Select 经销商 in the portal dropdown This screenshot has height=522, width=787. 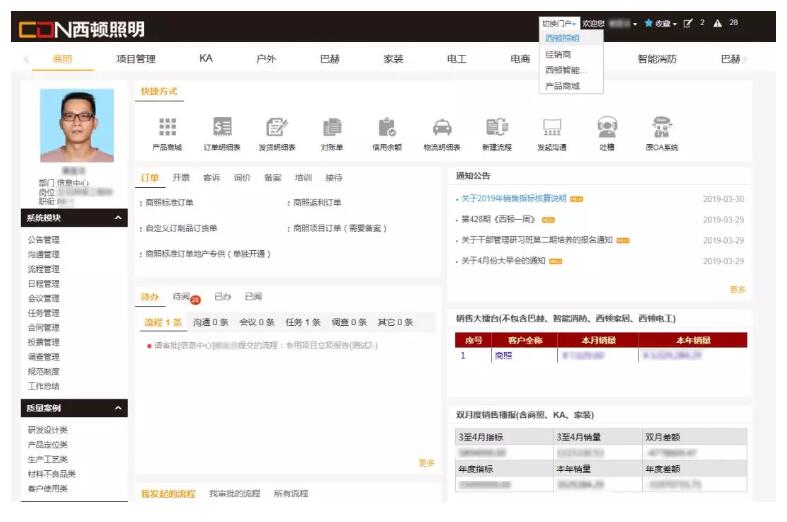560,54
